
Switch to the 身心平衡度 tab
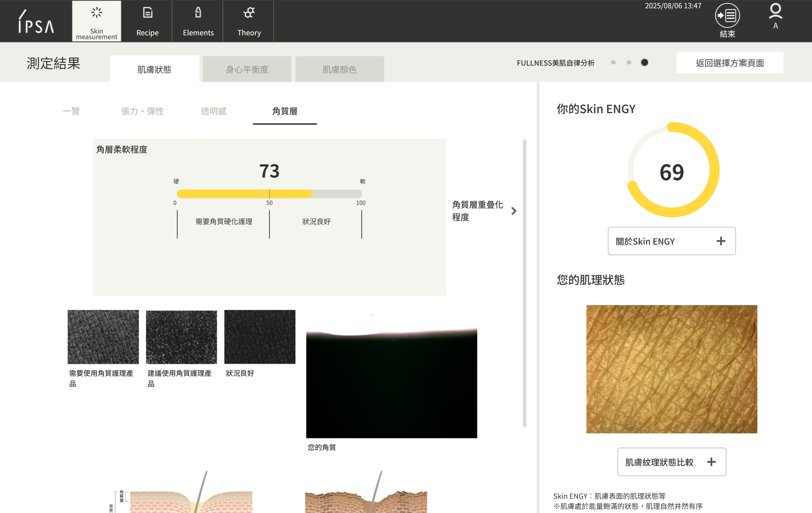(247, 69)
